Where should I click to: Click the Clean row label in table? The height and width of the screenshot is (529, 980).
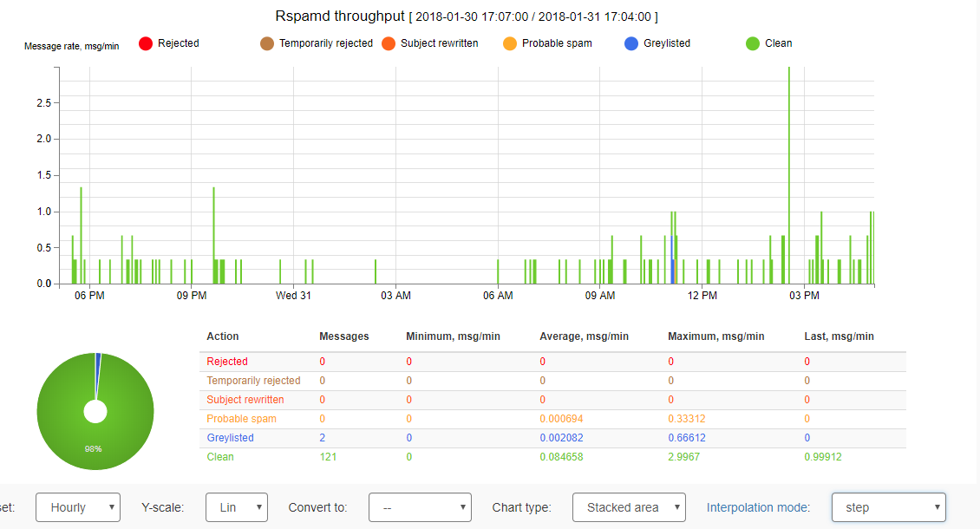220,456
